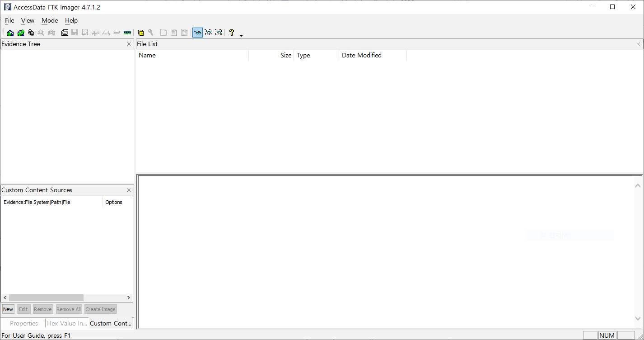Click the Create Image button
Screen dimensions: 644x340
100,309
